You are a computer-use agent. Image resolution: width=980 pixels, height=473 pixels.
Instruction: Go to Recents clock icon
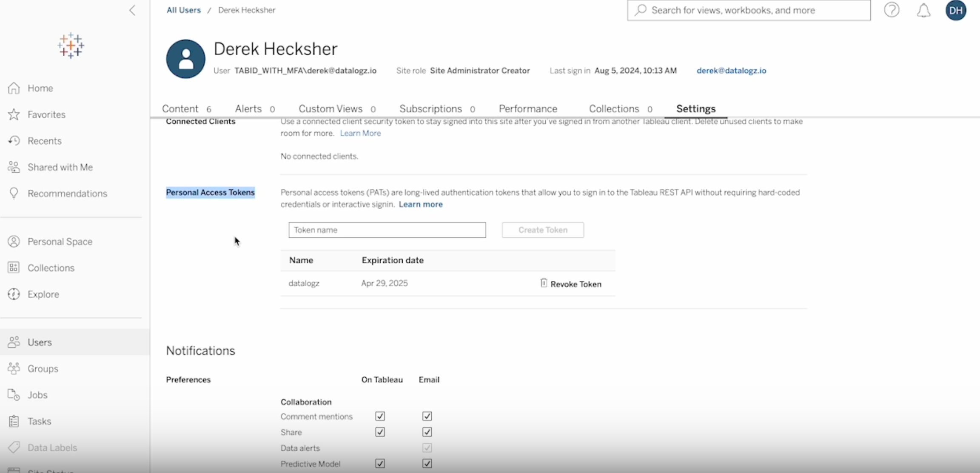14,141
